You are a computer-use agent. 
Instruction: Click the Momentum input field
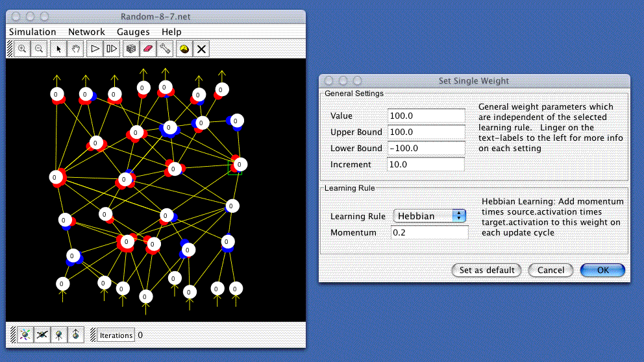point(429,232)
